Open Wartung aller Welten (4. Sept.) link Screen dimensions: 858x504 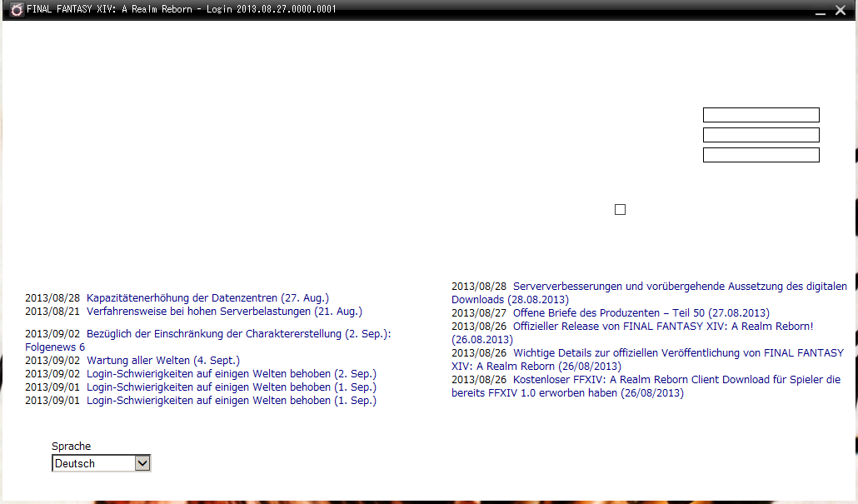click(x=163, y=361)
